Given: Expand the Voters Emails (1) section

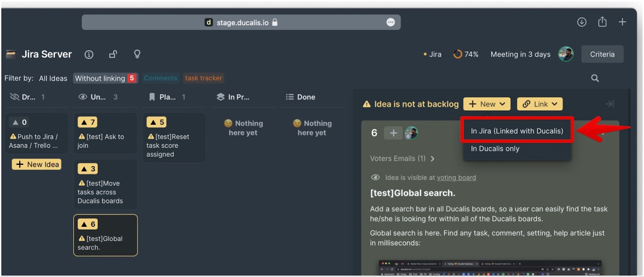Looking at the screenshot, I should click(402, 159).
